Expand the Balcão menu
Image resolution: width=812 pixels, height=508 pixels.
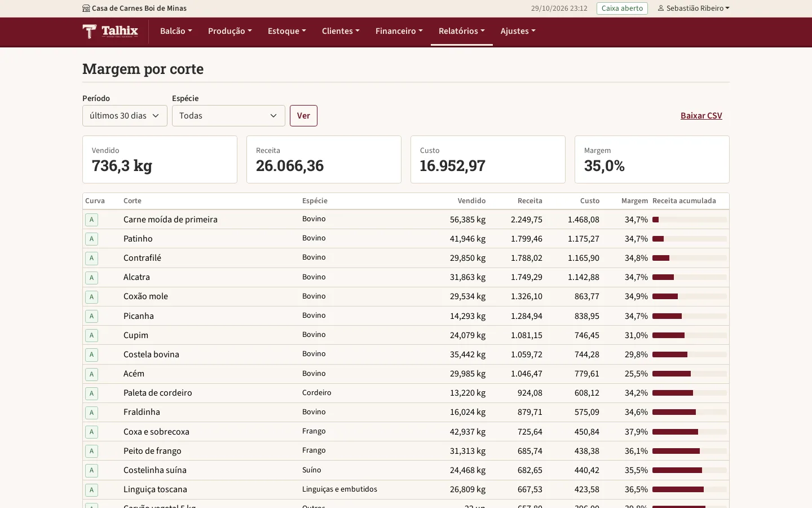coord(176,31)
